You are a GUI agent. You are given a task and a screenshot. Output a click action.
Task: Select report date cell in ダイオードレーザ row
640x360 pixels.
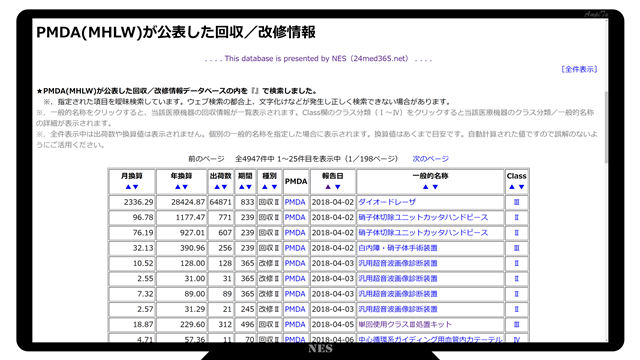[x=333, y=202]
